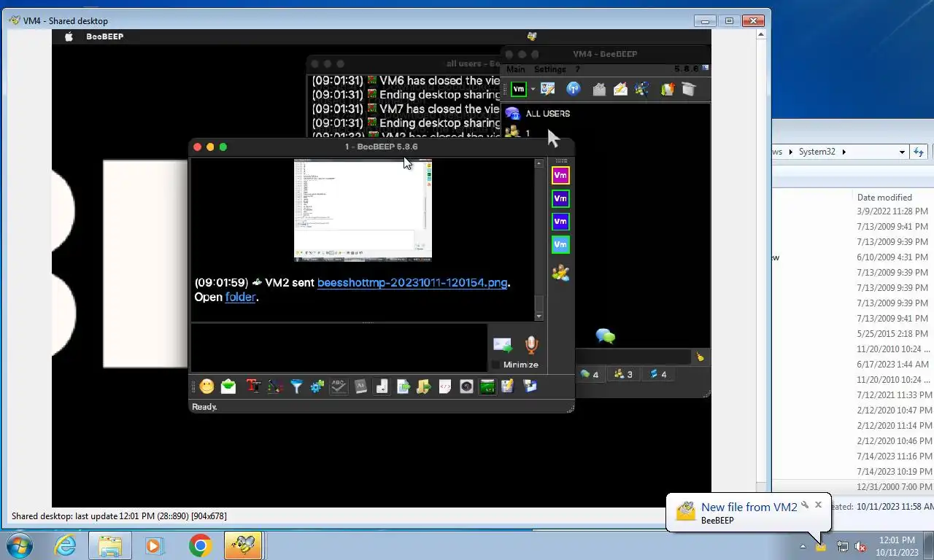Click the black Vm status avatar button
Viewport: 934px width, 560px height.
(x=519, y=89)
